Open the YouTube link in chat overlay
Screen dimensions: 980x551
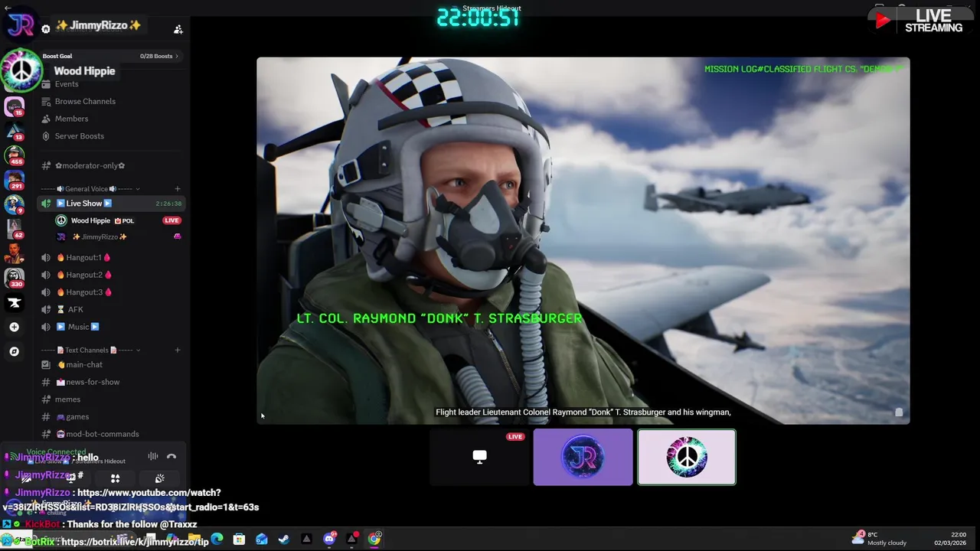pyautogui.click(x=130, y=500)
